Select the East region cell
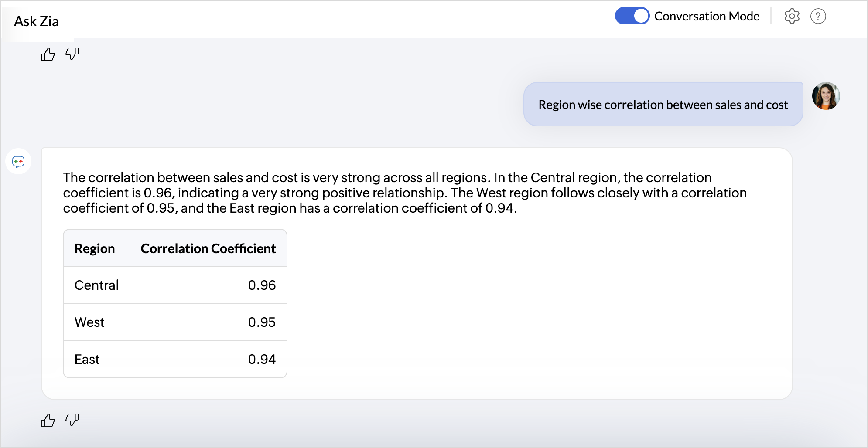This screenshot has height=448, width=868. [x=87, y=360]
